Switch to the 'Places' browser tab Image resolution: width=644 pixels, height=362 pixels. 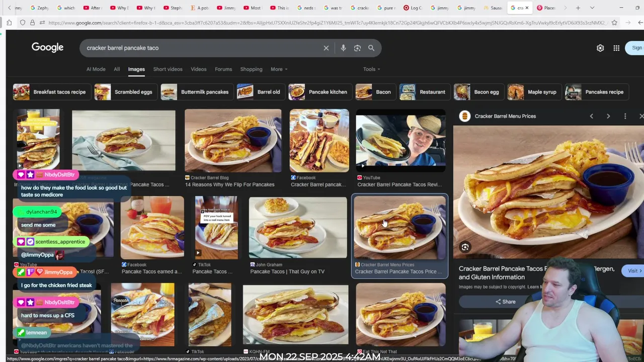pos(546,8)
